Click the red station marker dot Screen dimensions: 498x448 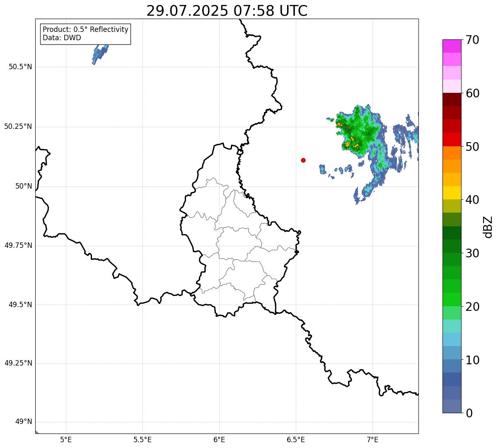point(303,160)
